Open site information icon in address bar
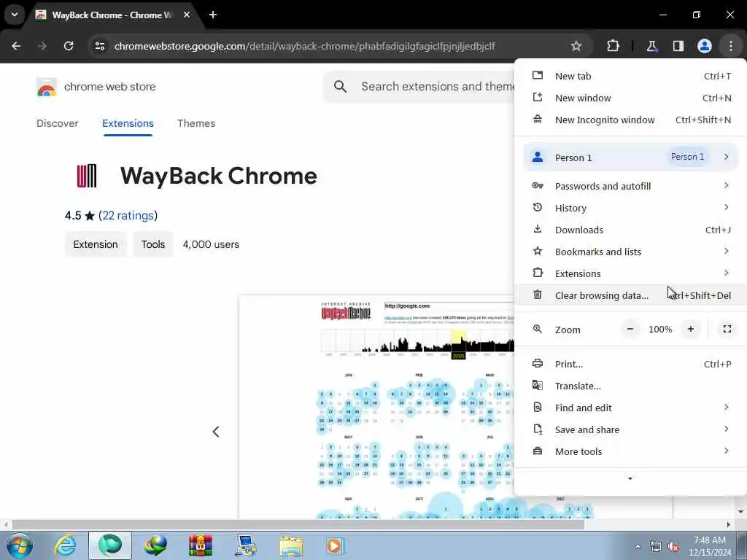The height and width of the screenshot is (560, 747). click(x=99, y=46)
